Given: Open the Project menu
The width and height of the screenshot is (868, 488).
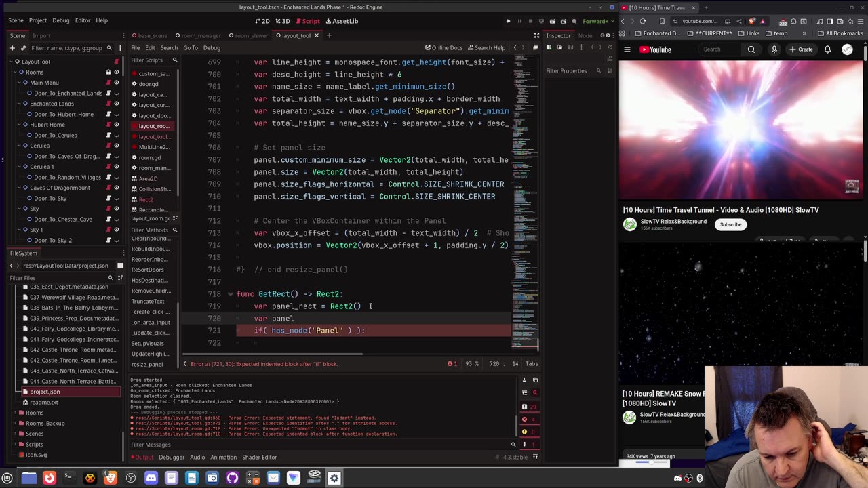Looking at the screenshot, I should tap(38, 20).
